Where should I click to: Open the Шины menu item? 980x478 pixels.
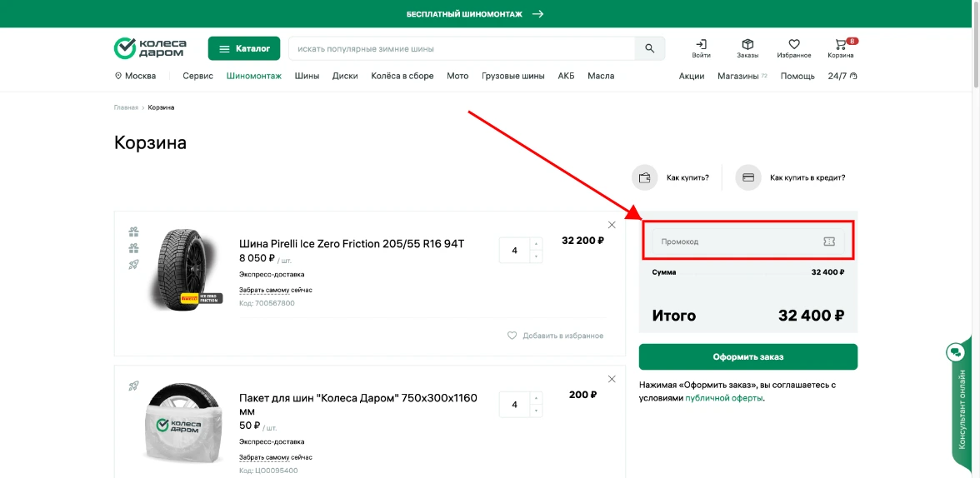click(x=307, y=76)
